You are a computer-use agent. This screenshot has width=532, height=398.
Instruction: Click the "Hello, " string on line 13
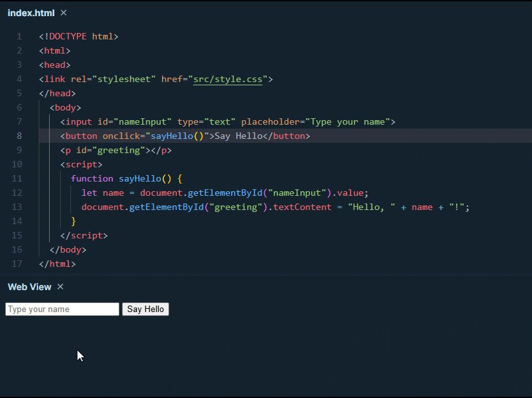click(x=371, y=207)
